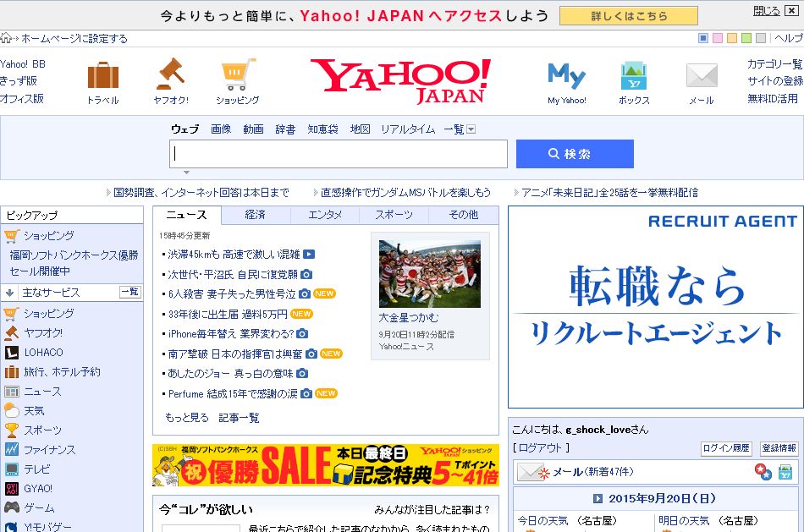804x532 pixels.
Task: Open Yahoo Auctions (ヤフオク!) gavel icon
Action: (170, 75)
